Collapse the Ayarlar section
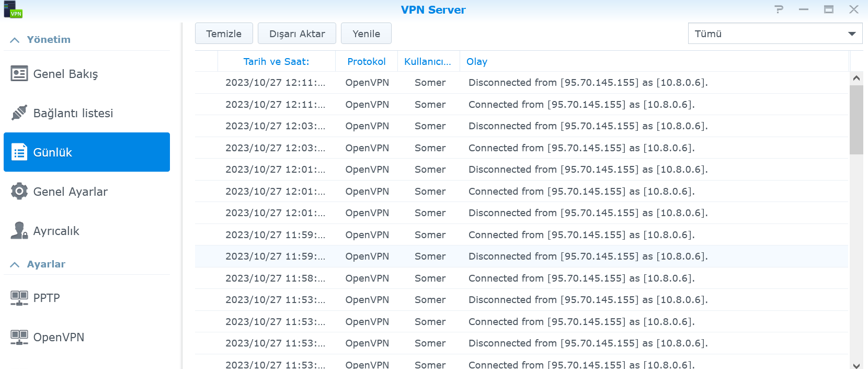This screenshot has width=868, height=369. click(15, 264)
